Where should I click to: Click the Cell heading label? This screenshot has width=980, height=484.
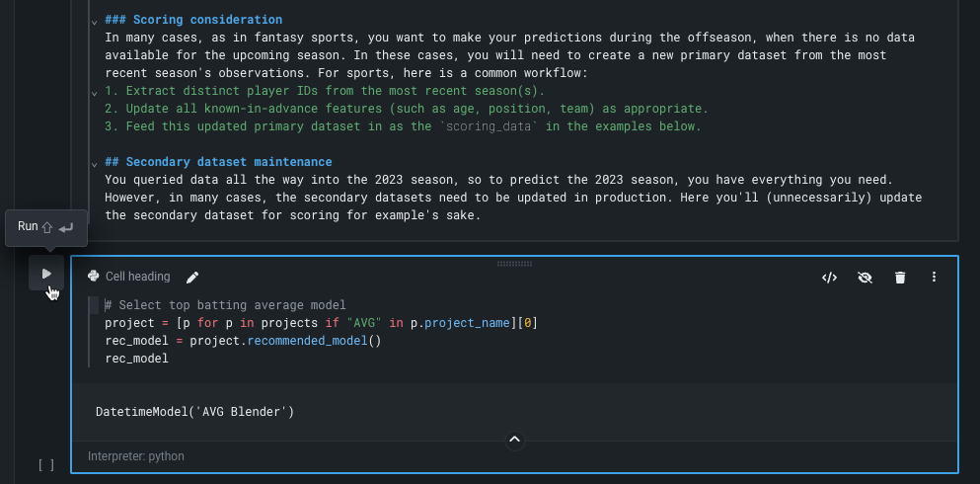click(x=137, y=277)
